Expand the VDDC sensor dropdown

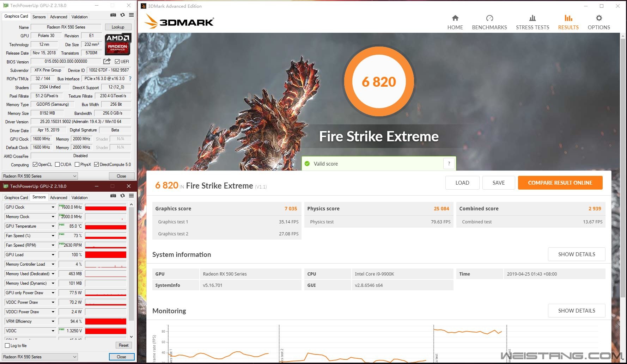pyautogui.click(x=53, y=331)
